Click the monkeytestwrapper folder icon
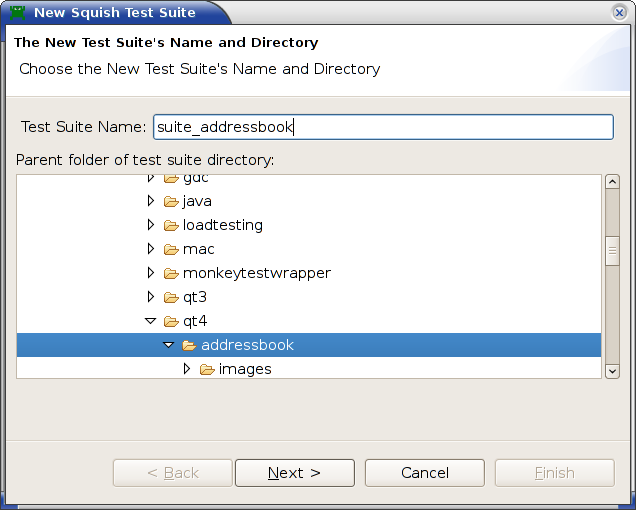 tap(171, 274)
